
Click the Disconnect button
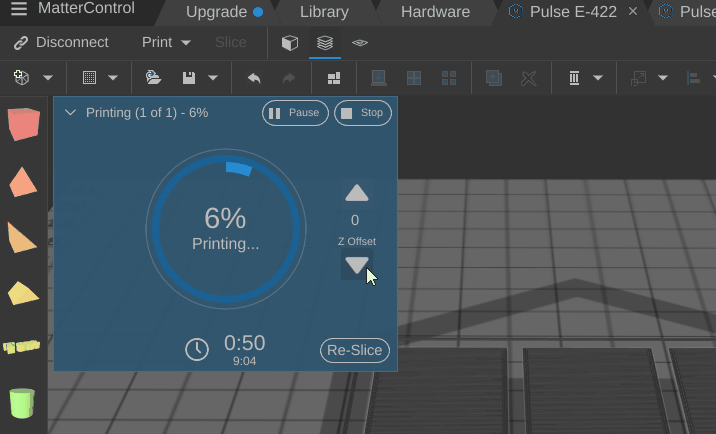tap(61, 42)
